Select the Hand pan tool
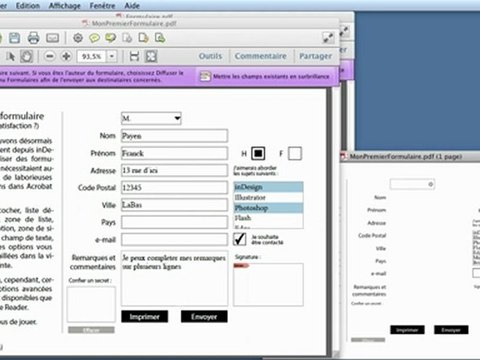 pyautogui.click(x=26, y=56)
